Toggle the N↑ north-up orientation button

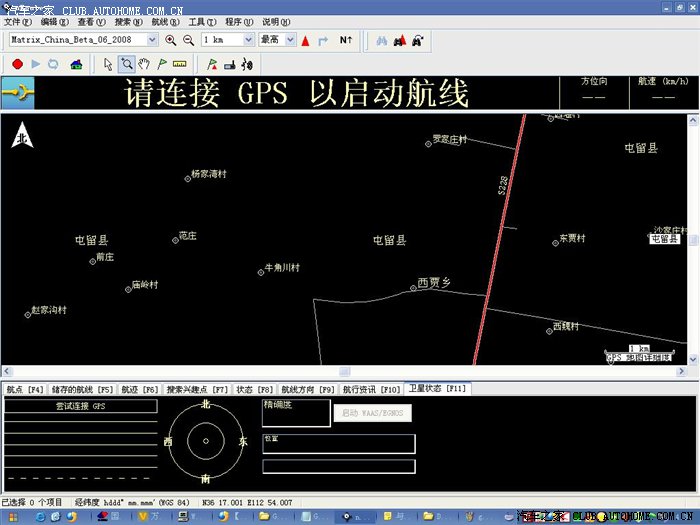tap(346, 40)
